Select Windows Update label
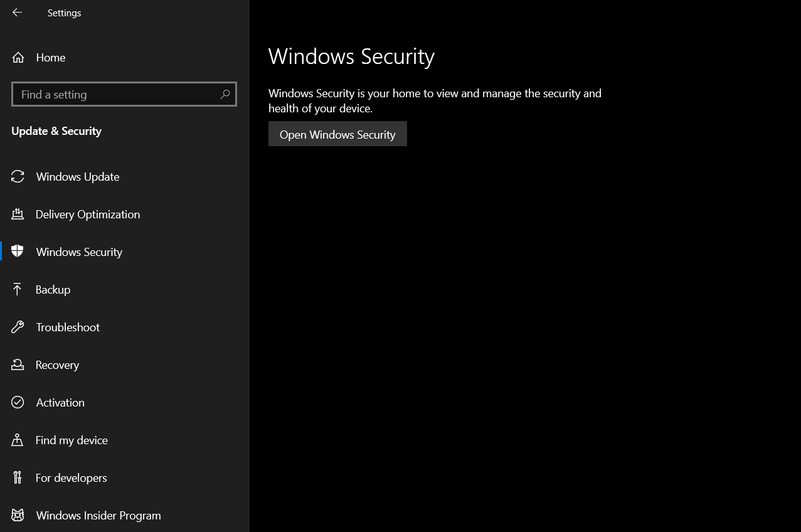Screen dimensions: 801x532 (x=78, y=177)
